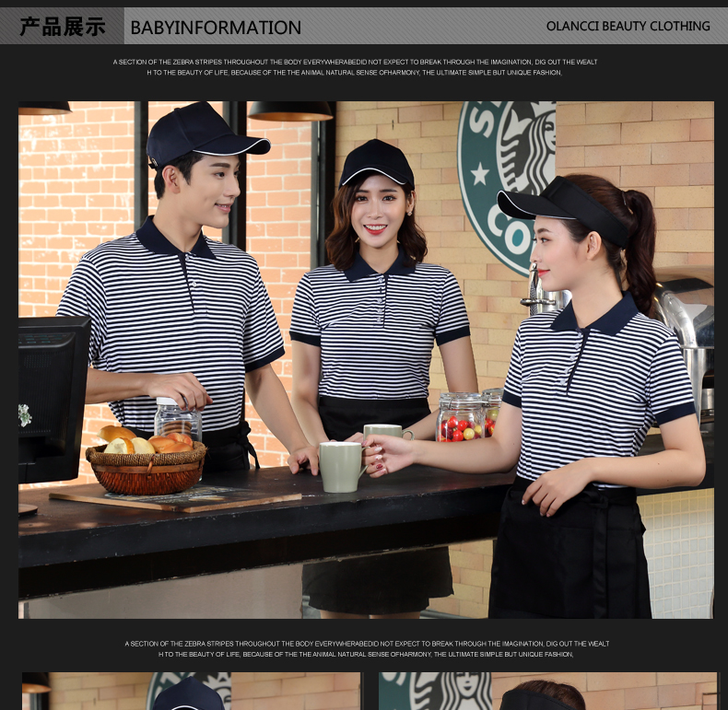Open the lower-left cropped product photo
Image resolution: width=728 pixels, height=710 pixels.
[x=192, y=691]
